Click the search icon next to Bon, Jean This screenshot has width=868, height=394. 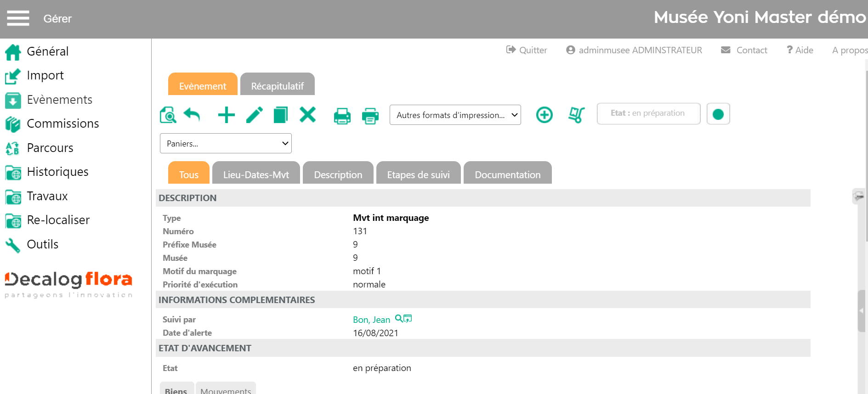click(x=399, y=318)
